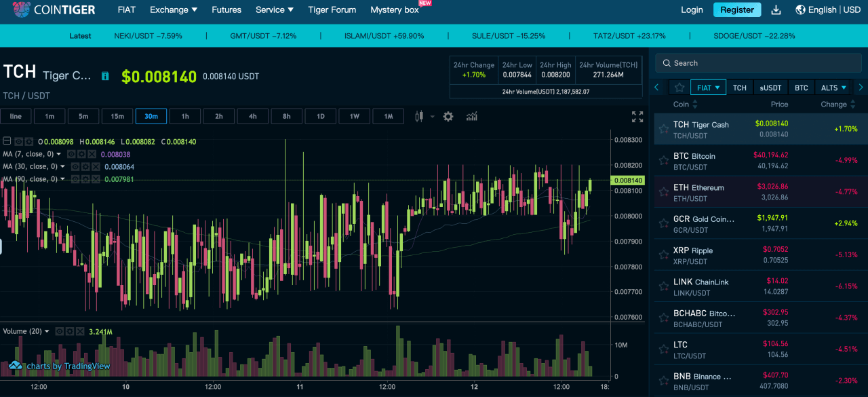Toggle visibility of MA (7, close, 0)
868x397 pixels.
[x=71, y=154]
